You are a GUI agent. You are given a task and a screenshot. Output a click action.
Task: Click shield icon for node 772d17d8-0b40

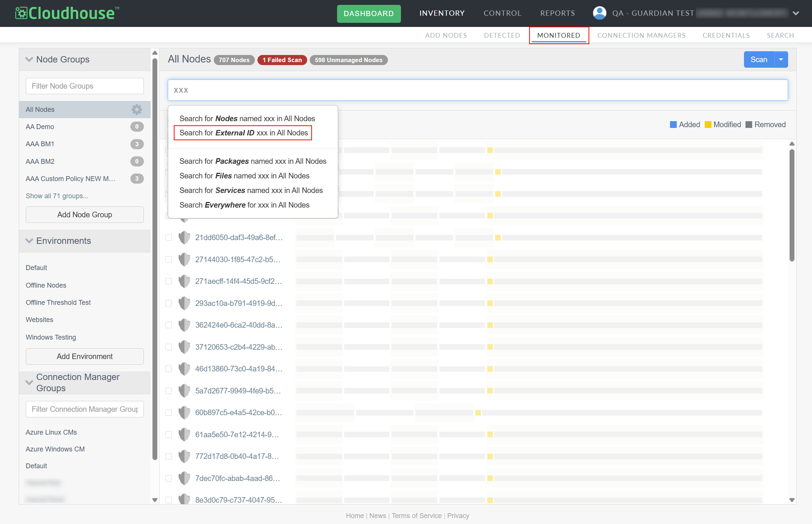point(184,456)
